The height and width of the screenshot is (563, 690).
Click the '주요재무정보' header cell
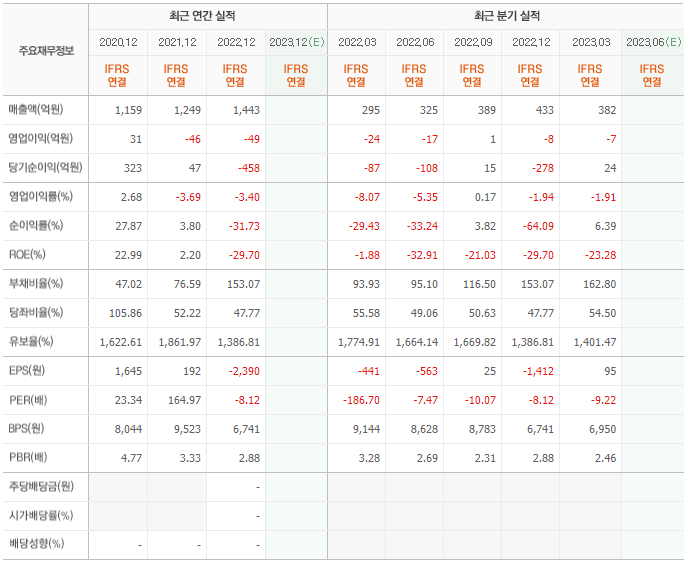[x=46, y=51]
